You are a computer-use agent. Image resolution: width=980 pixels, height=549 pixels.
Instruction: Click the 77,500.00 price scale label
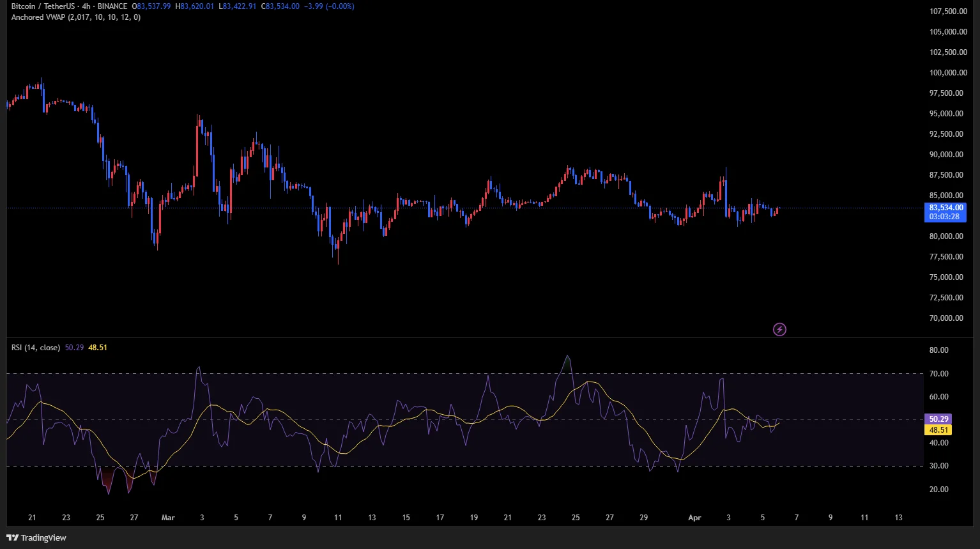pos(946,257)
